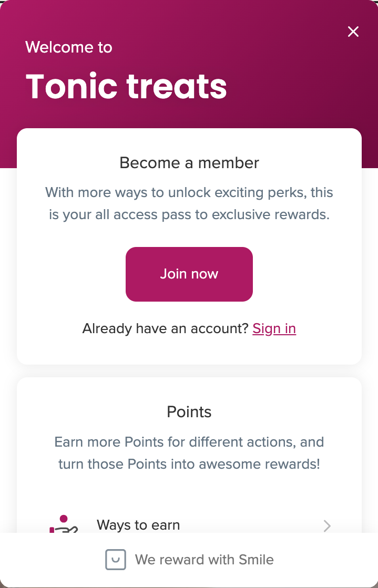The width and height of the screenshot is (378, 588).
Task: Click the 'Already have an account?' text
Action: (165, 328)
